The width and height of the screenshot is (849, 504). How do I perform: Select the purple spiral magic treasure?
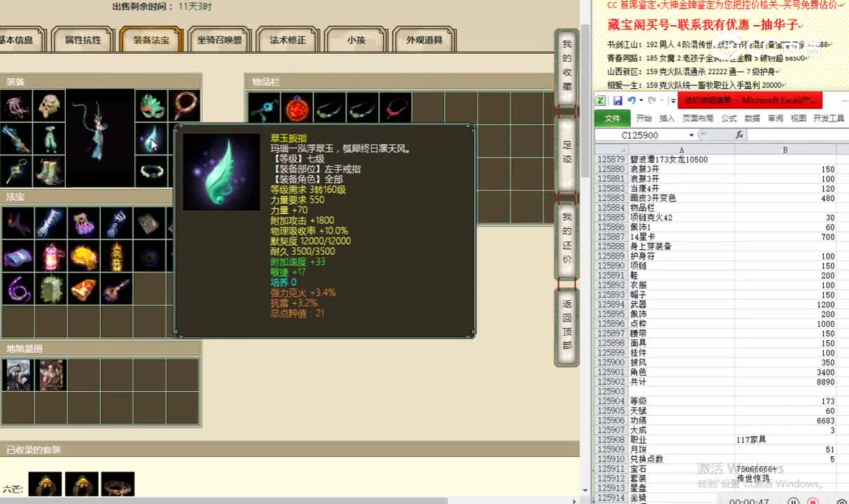coord(18,288)
